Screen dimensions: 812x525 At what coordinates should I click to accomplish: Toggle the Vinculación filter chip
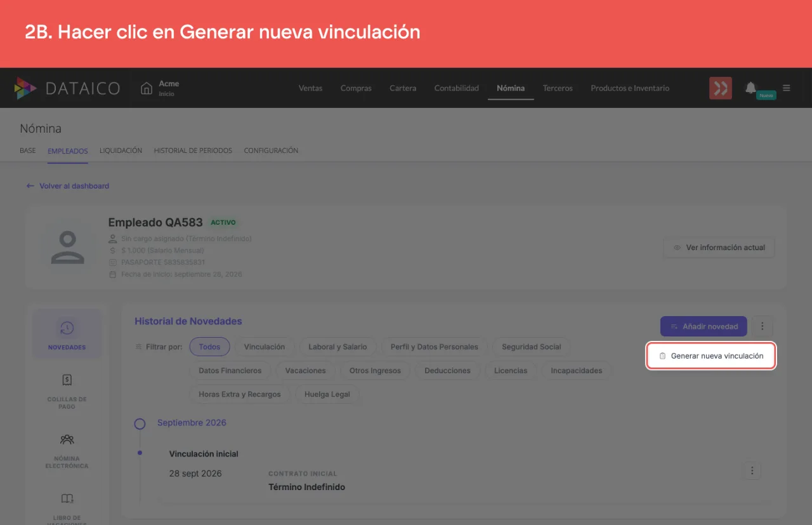[265, 347]
